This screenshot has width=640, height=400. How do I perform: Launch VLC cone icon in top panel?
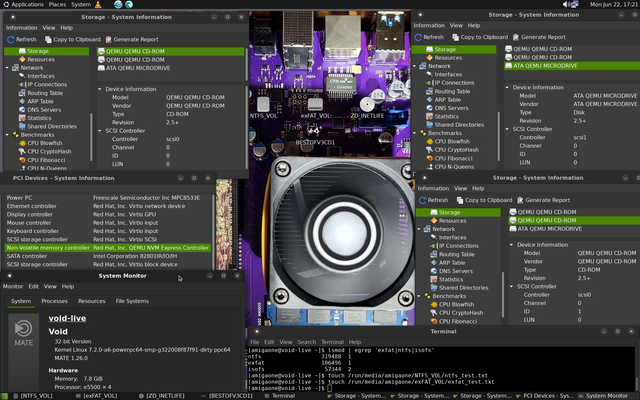click(98, 4)
